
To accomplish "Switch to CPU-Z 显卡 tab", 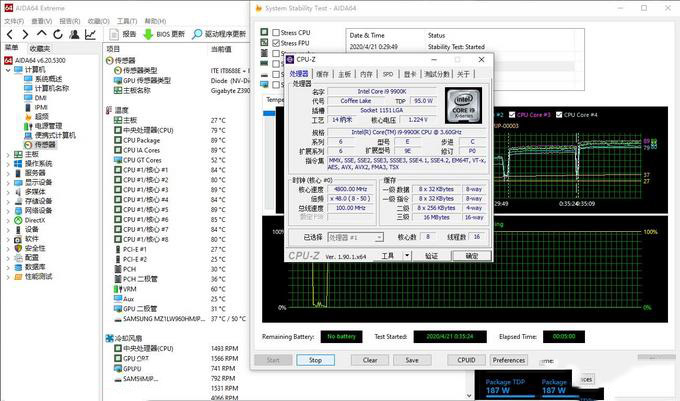I will 410,74.
